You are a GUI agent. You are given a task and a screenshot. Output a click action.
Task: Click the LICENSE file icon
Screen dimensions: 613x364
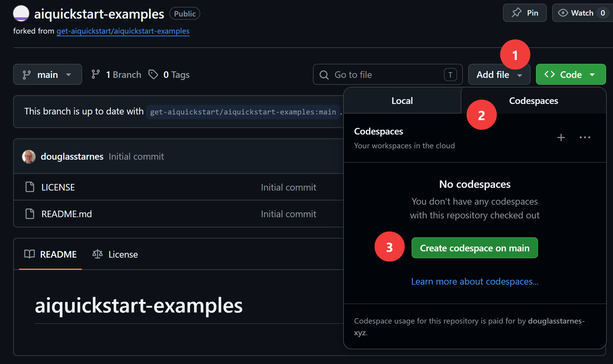tap(30, 187)
